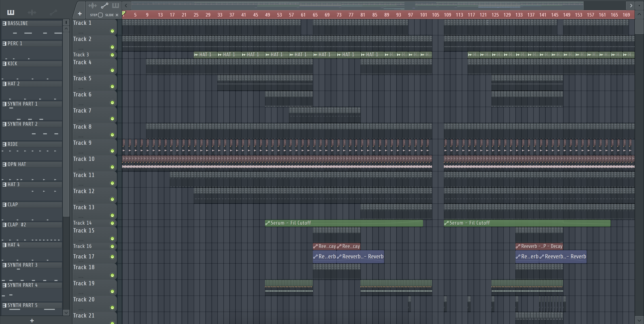Enable the STEP editing checkbox
The image size is (644, 324).
click(x=100, y=15)
